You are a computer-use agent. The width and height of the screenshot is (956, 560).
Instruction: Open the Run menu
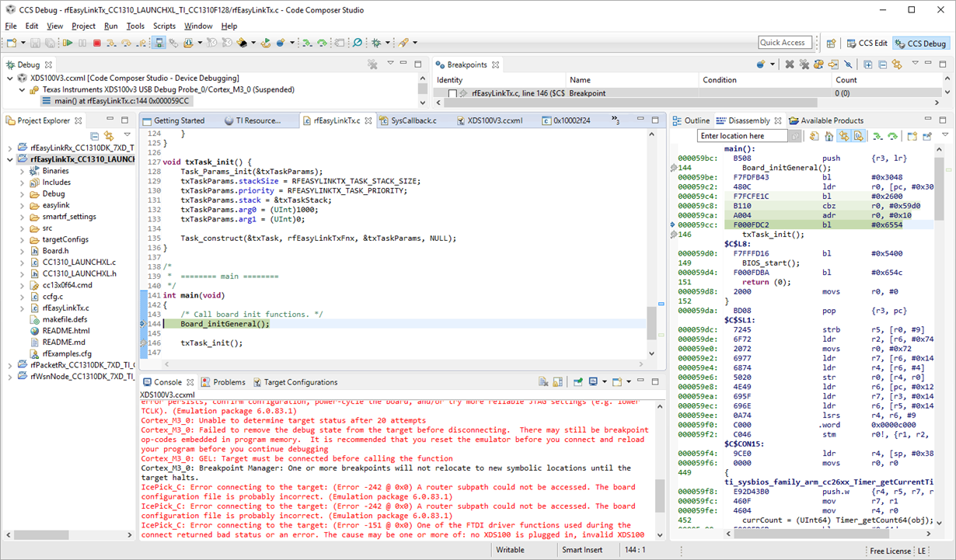tap(111, 26)
